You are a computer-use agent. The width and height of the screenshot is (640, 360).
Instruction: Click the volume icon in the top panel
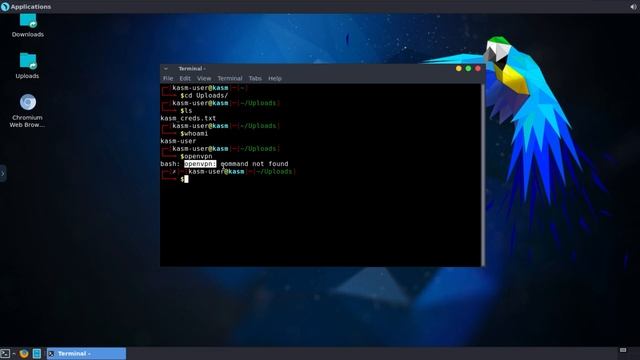(633, 7)
